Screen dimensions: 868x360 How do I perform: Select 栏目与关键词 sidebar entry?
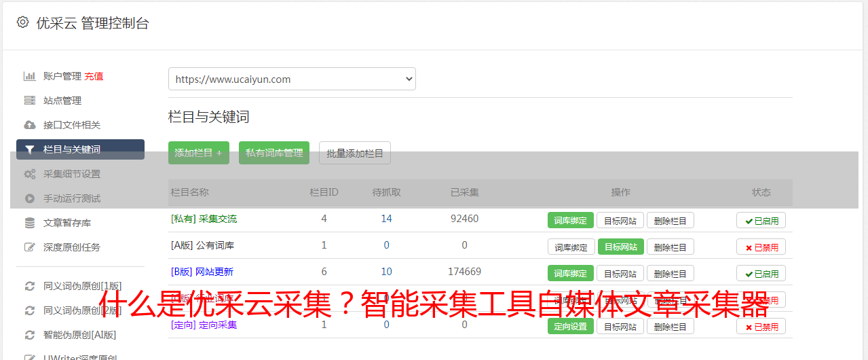pyautogui.click(x=80, y=149)
